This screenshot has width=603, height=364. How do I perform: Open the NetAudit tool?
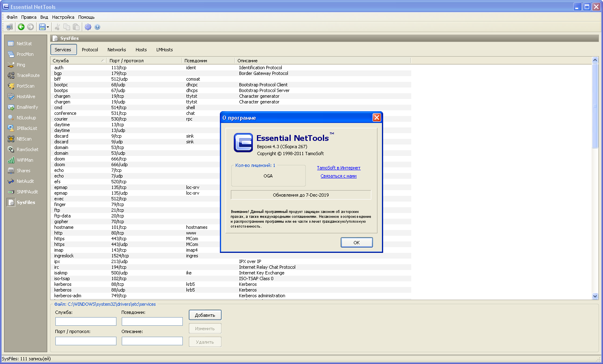click(x=25, y=181)
